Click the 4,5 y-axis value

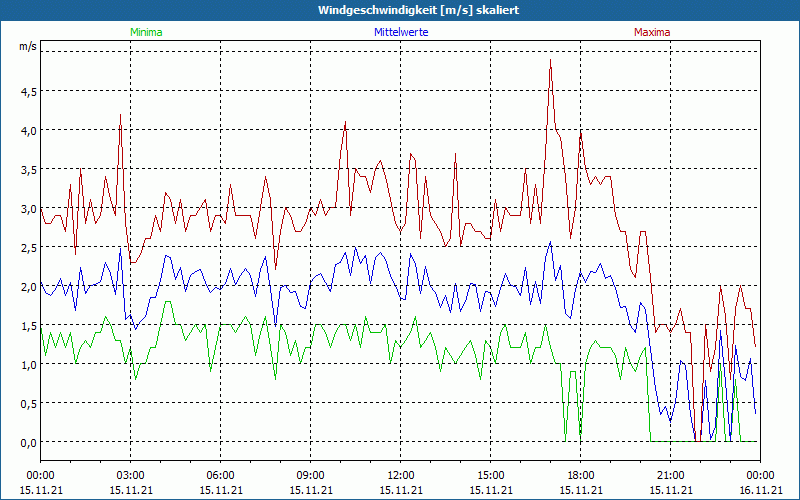pos(29,92)
